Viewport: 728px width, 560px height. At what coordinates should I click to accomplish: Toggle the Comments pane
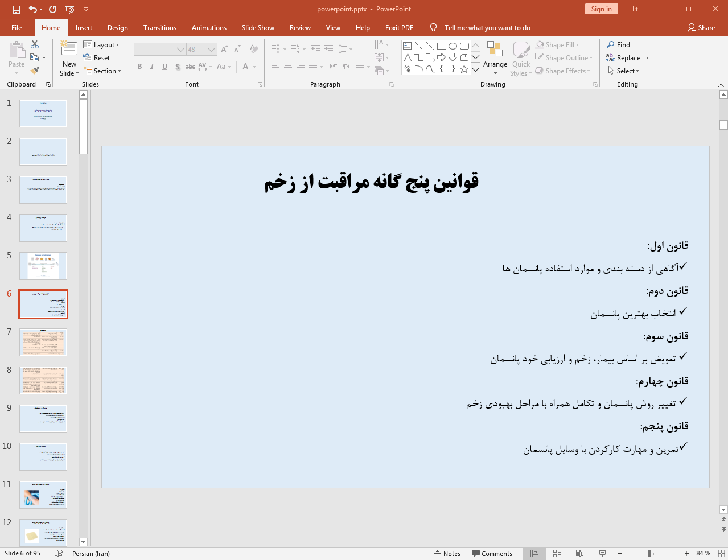tap(492, 554)
